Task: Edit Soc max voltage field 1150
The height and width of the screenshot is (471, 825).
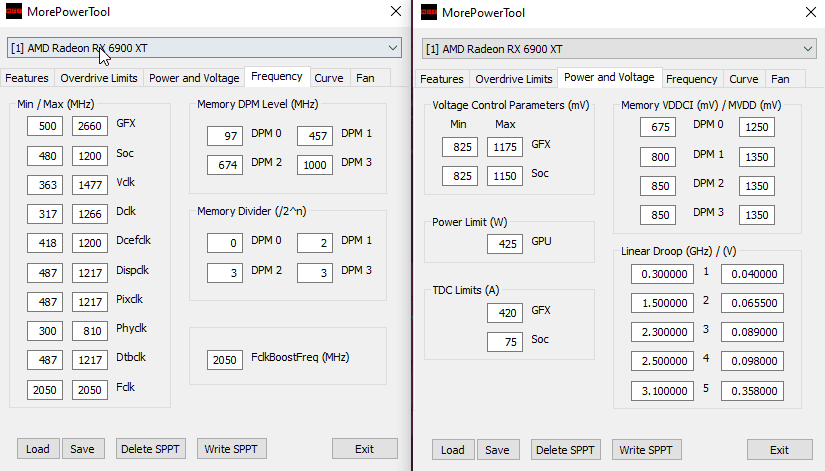Action: [505, 176]
